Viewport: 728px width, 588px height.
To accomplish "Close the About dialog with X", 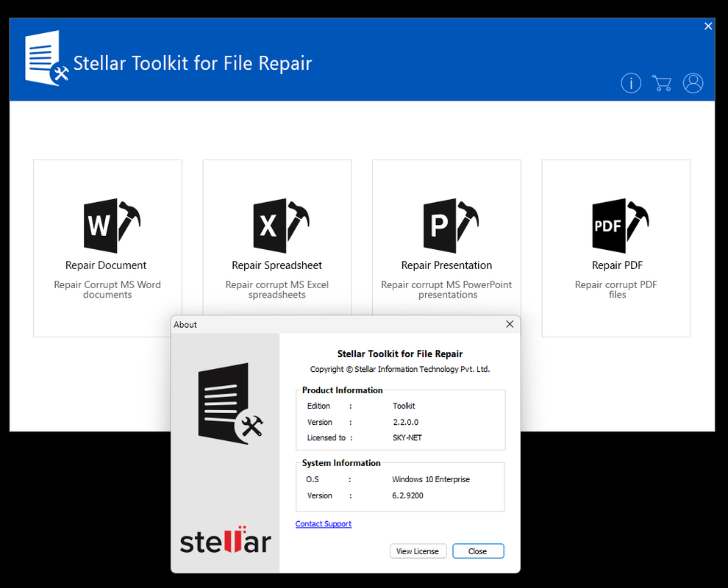I will click(510, 324).
